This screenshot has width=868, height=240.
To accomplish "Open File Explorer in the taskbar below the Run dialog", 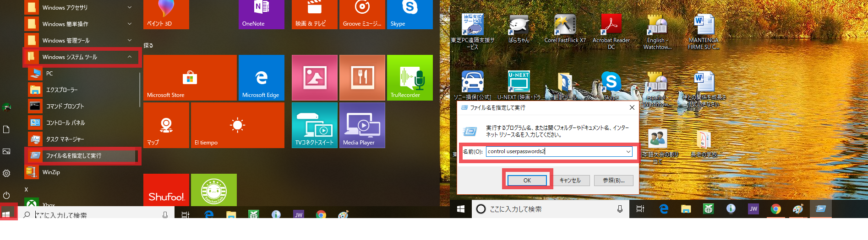I will 686,209.
